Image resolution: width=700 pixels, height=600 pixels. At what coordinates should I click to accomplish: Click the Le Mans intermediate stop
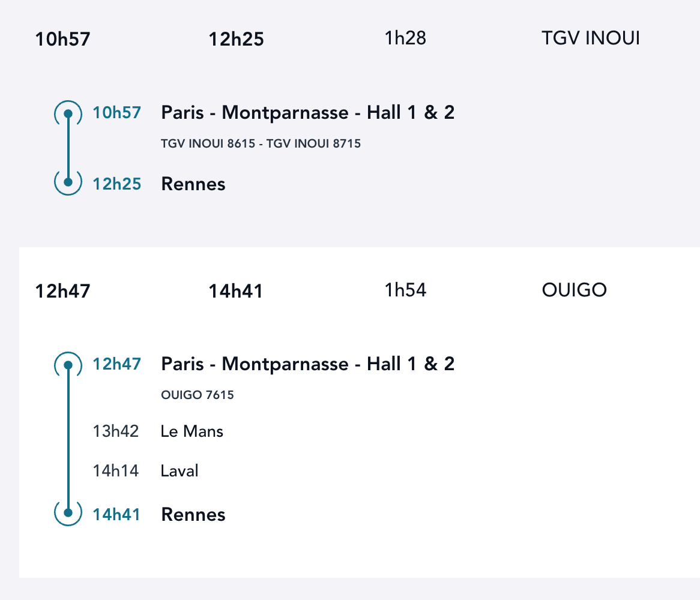192,431
